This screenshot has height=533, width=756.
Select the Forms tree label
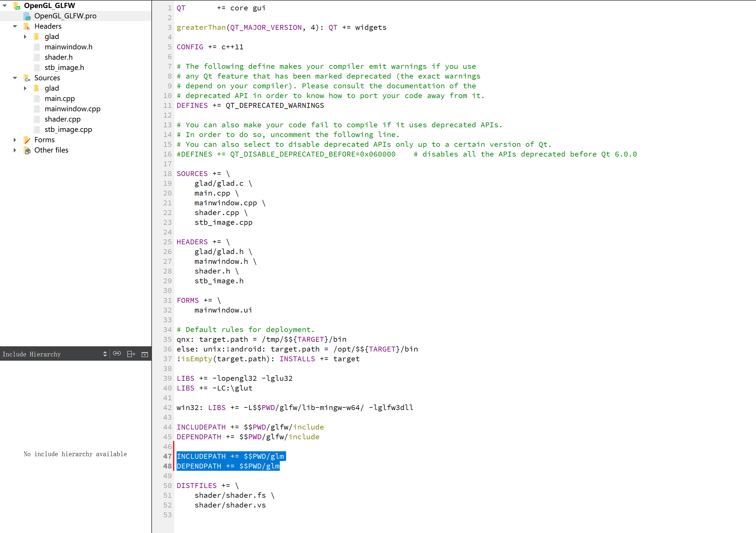[44, 140]
